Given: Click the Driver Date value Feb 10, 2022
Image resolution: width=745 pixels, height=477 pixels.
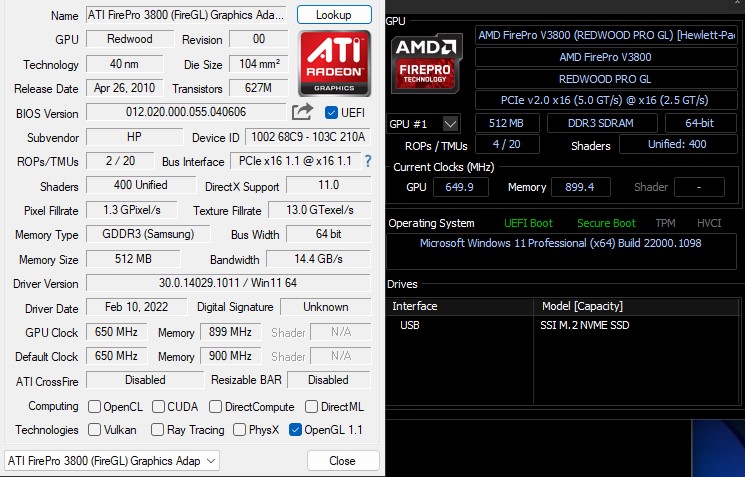Looking at the screenshot, I should point(136,307).
